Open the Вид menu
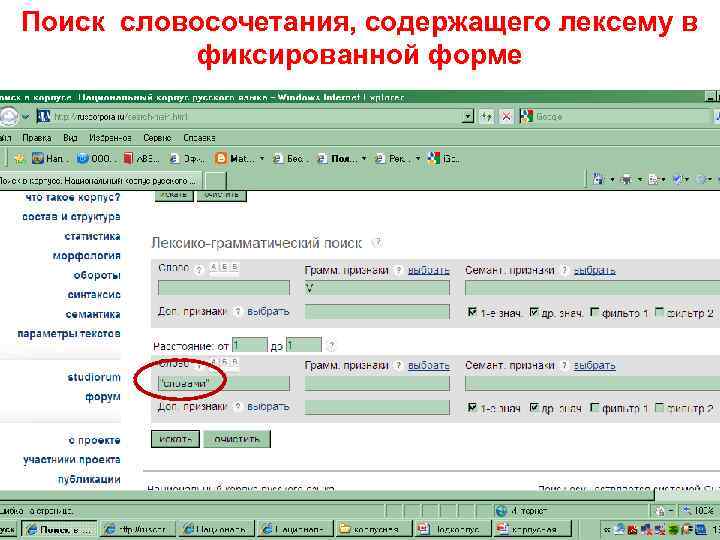The width and height of the screenshot is (720, 540). [70, 138]
